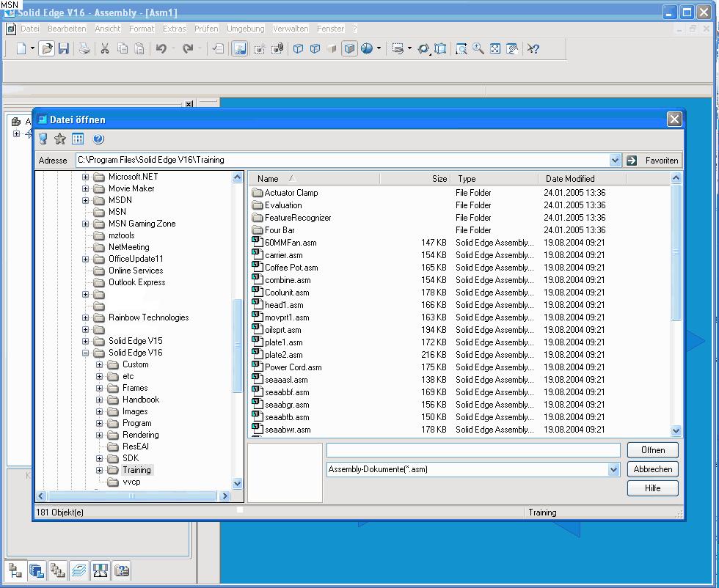
Task: Expand the Solid Edge V15 folder
Action: (x=85, y=342)
